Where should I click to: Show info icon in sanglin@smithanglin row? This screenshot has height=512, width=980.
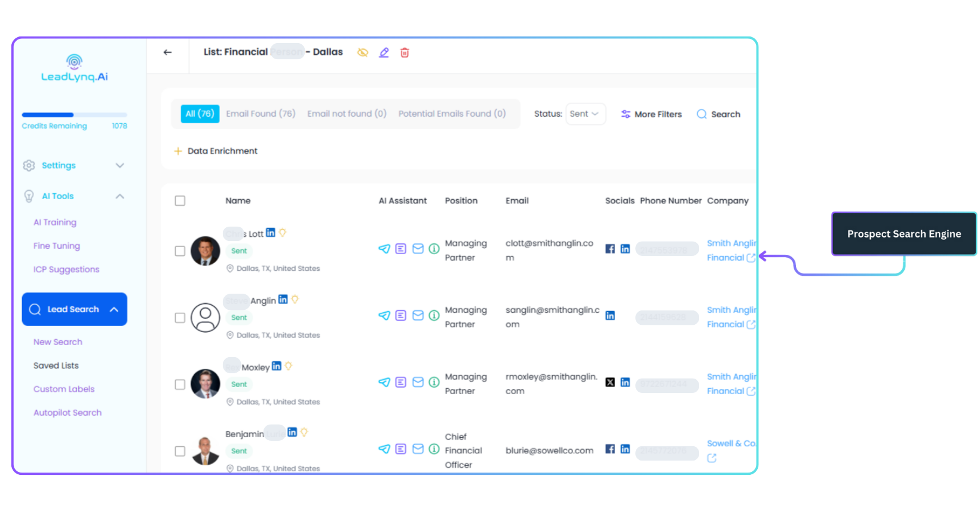point(434,315)
